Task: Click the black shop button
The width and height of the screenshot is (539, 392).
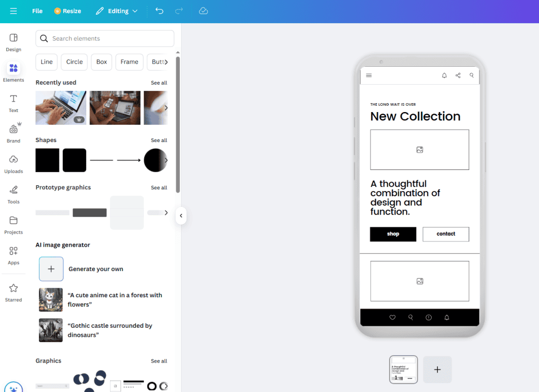Action: 393,234
